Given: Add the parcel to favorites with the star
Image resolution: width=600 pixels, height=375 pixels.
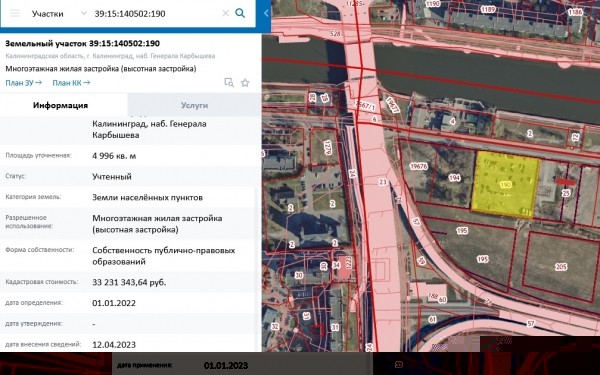Looking at the screenshot, I should [245, 82].
